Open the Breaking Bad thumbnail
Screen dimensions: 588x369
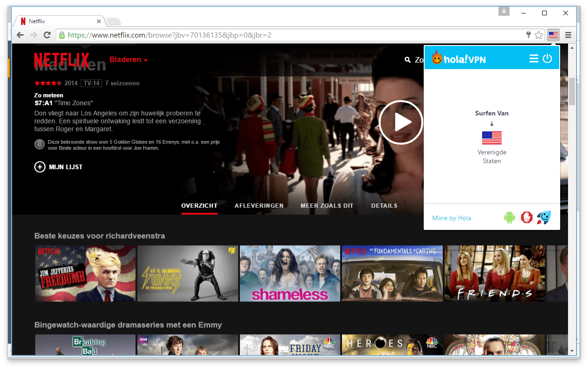[85, 345]
